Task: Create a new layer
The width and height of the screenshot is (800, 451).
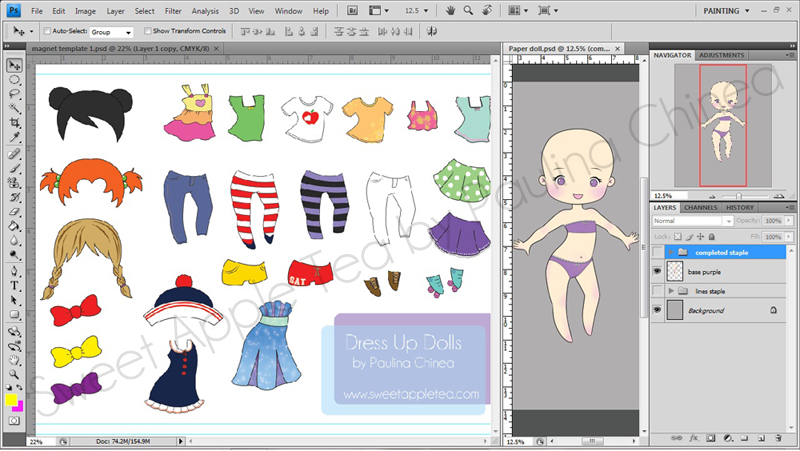Action: coord(761,438)
